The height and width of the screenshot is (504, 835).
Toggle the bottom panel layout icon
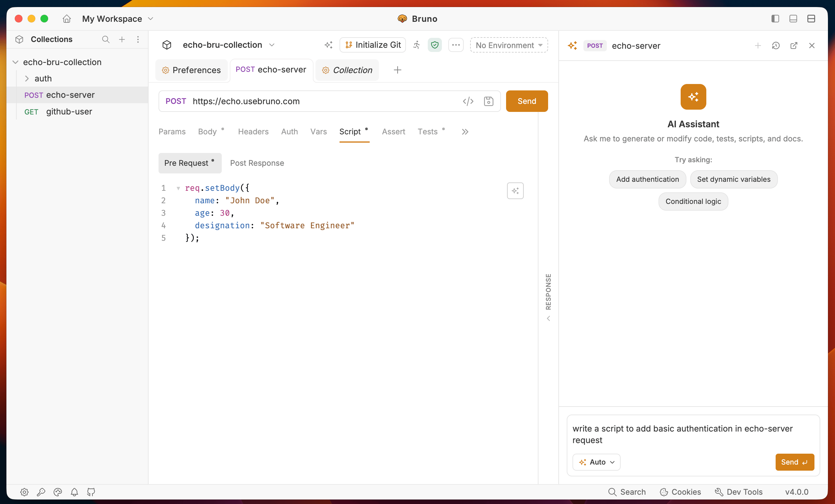tap(793, 19)
